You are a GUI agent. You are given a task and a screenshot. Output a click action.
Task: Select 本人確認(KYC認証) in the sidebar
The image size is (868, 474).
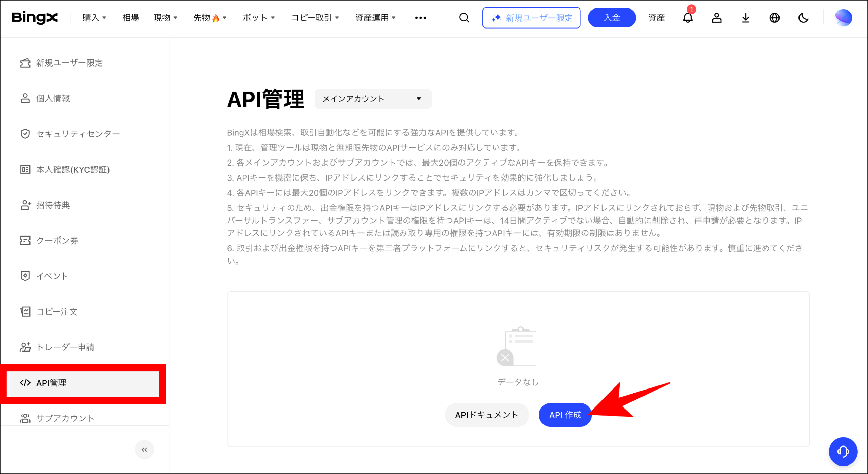click(x=73, y=169)
